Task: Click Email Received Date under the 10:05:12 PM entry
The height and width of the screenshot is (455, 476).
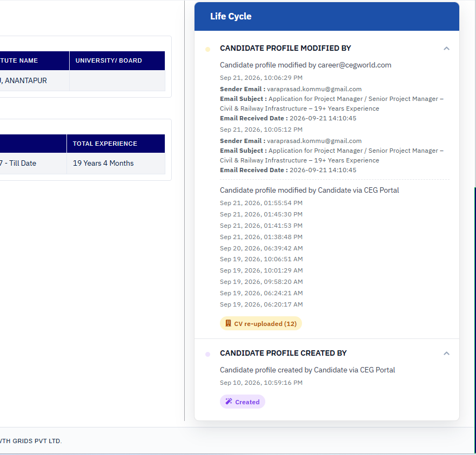Action: [x=288, y=170]
